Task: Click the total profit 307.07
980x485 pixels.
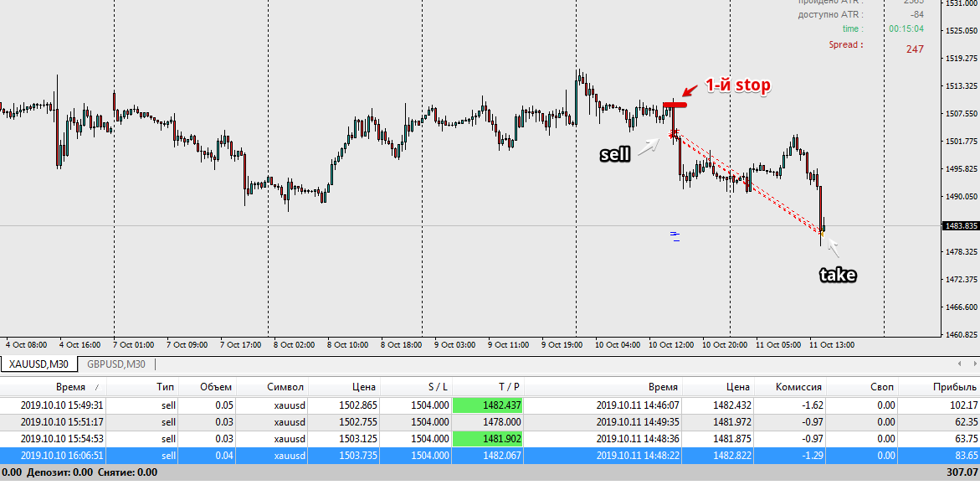Action: (x=963, y=472)
